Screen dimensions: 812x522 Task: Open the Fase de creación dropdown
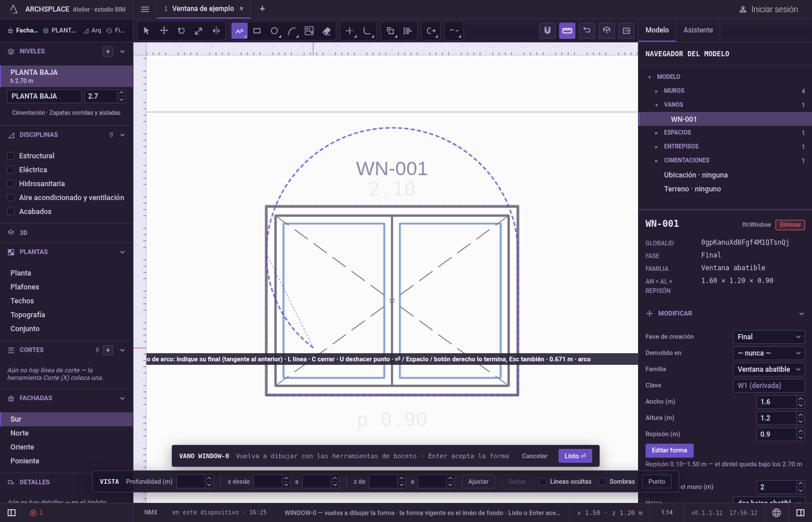coord(769,337)
